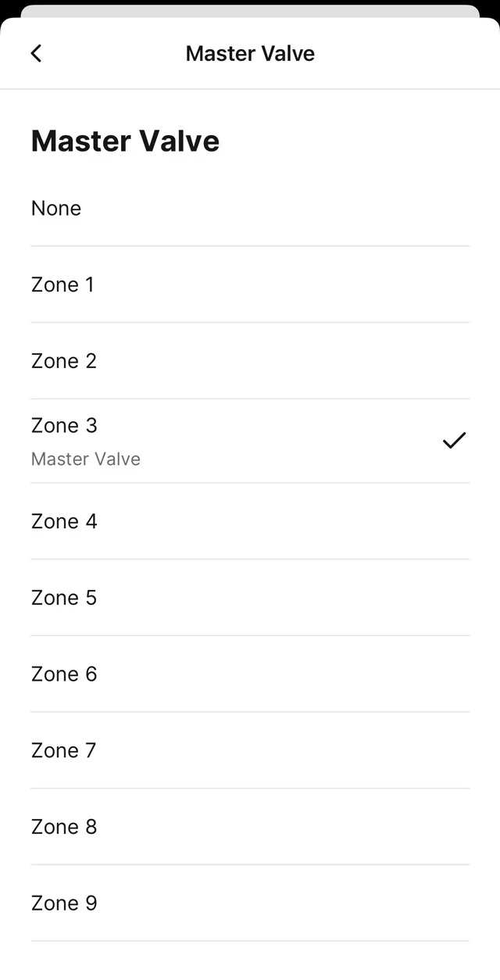The height and width of the screenshot is (980, 500).
Task: Pick Zone 4 from the list
Action: pyautogui.click(x=64, y=521)
